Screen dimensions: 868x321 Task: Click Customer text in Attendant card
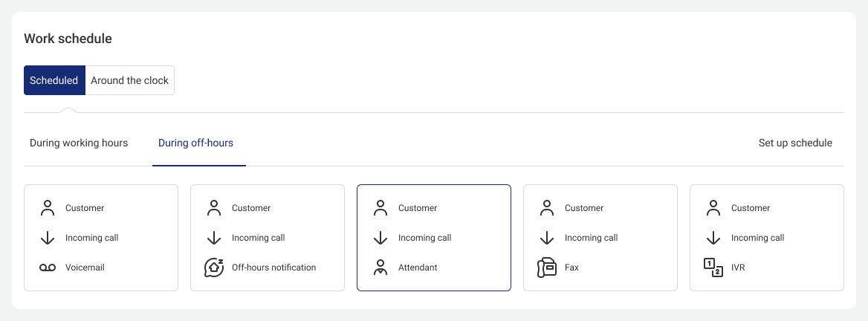tap(418, 208)
